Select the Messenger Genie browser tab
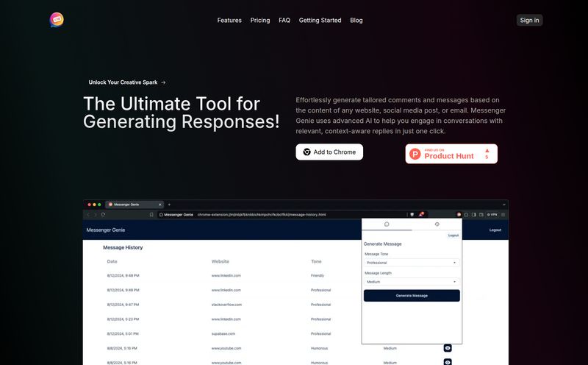Screen dimensions: 588x365 135,205
